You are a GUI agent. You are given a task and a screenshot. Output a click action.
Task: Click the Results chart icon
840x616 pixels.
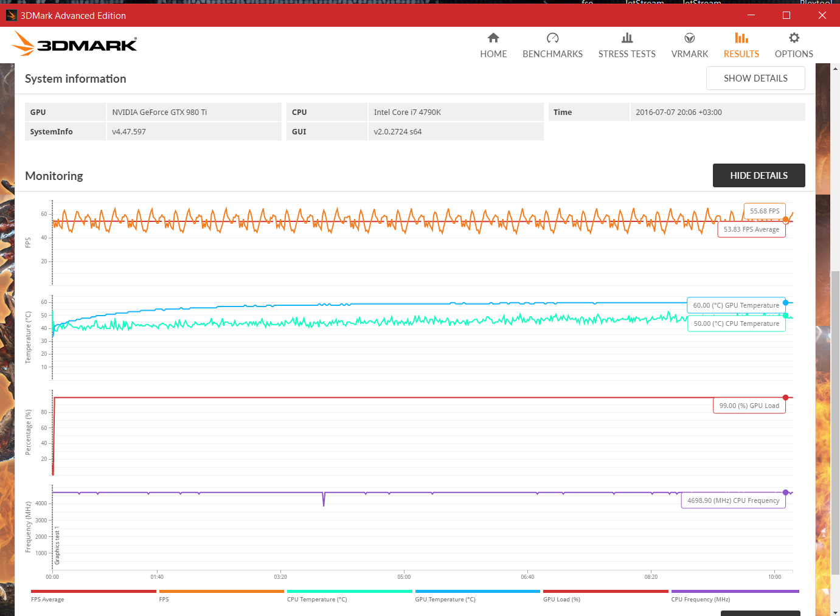pos(741,38)
